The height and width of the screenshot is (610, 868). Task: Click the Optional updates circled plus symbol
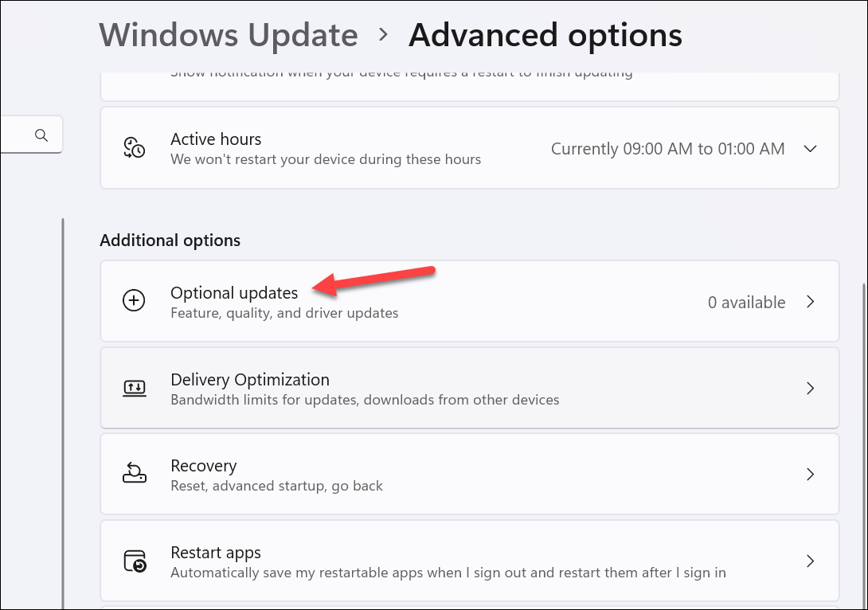[134, 301]
